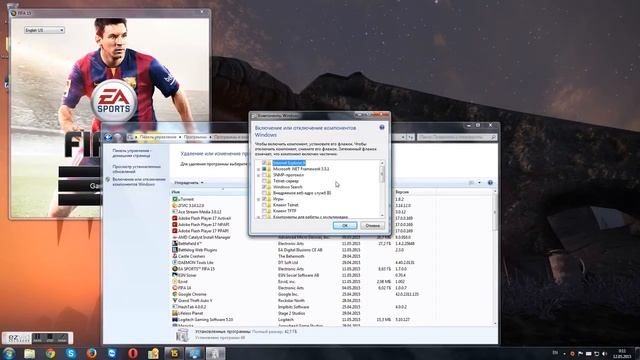The height and width of the screenshot is (360, 640).
Task: Open Skype from the taskbar
Action: pyautogui.click(x=71, y=353)
